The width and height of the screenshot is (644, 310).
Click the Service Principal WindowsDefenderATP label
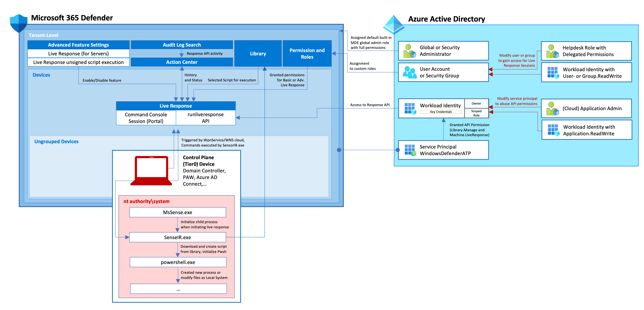coord(445,150)
